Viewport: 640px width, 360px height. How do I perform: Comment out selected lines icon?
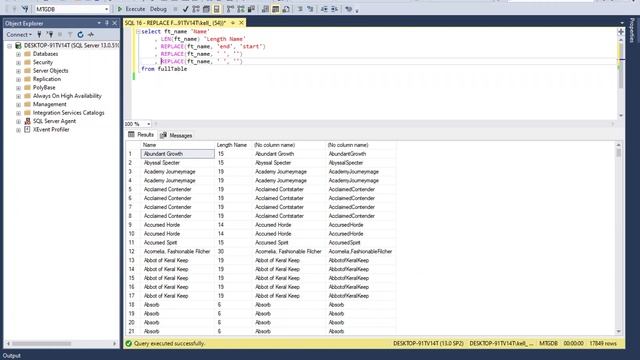(300, 9)
